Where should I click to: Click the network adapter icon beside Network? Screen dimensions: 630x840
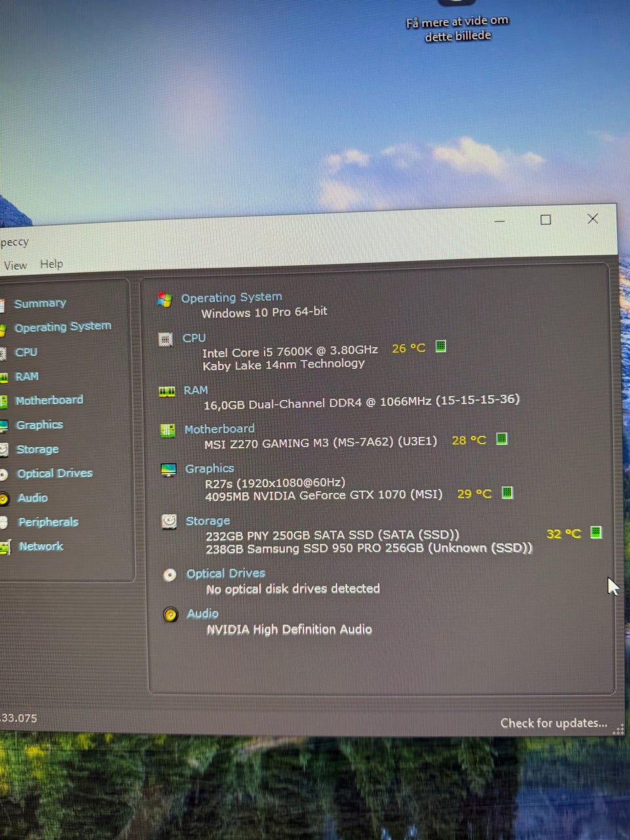pos(5,547)
